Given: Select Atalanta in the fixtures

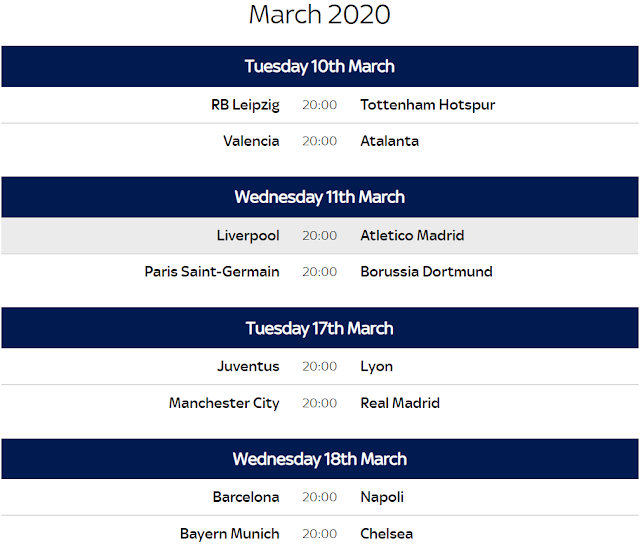Looking at the screenshot, I should [389, 141].
